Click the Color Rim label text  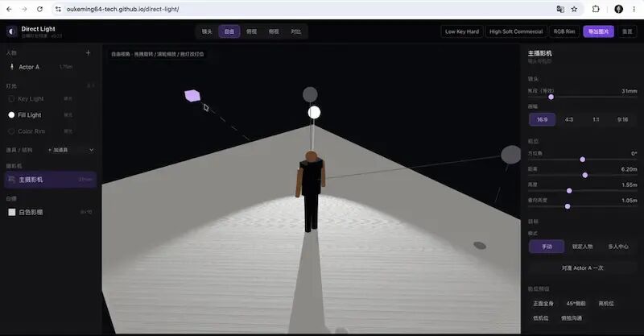pyautogui.click(x=31, y=131)
